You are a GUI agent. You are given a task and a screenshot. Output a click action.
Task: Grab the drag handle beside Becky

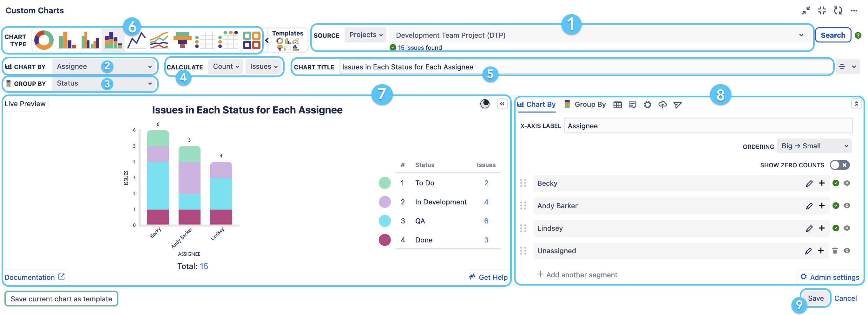click(523, 183)
